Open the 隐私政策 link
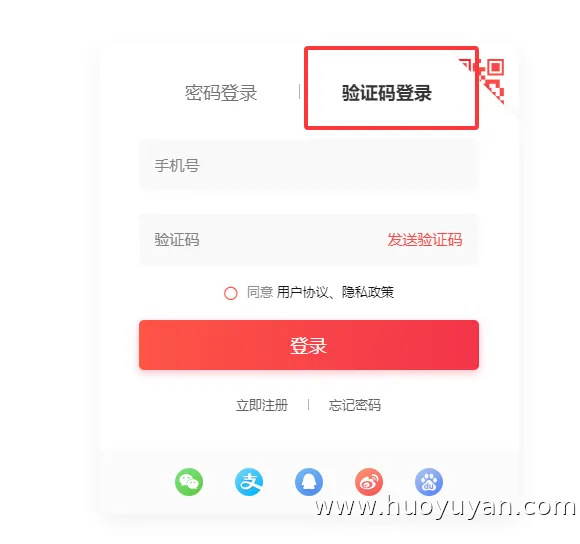Image resolution: width=580 pixels, height=544 pixels. (368, 292)
